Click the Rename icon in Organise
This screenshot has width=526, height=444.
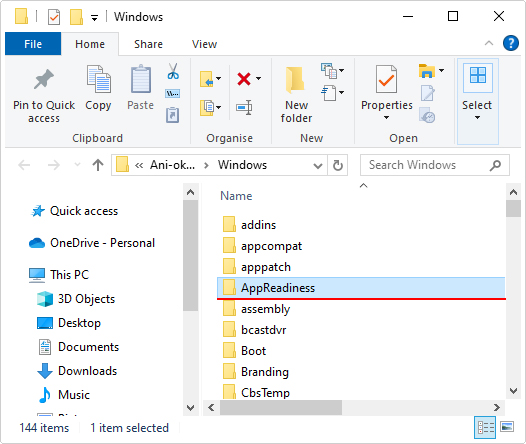(x=244, y=108)
